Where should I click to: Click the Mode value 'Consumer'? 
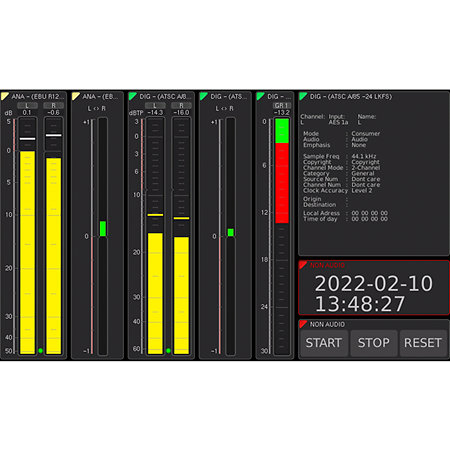pos(366,134)
